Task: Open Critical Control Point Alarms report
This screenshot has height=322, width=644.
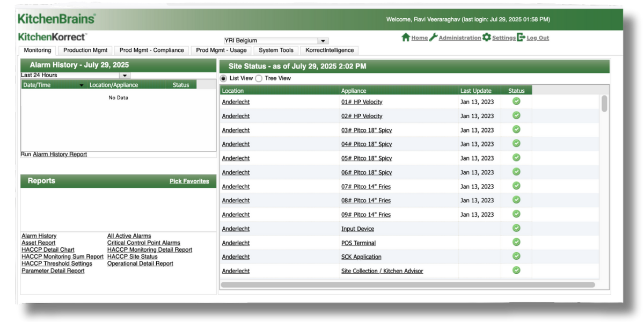Action: point(144,243)
